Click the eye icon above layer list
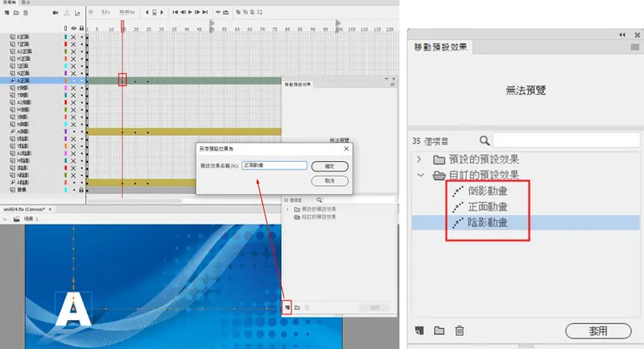This screenshot has width=644, height=349. click(x=73, y=29)
